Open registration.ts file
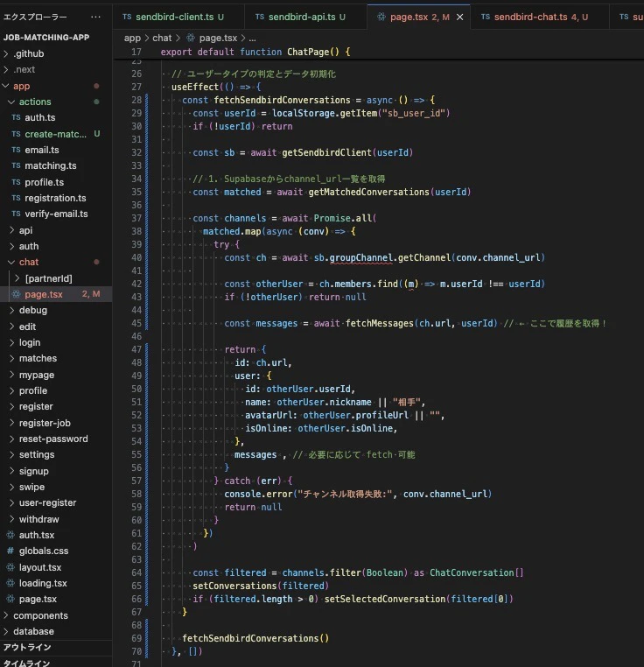Image resolution: width=644 pixels, height=667 pixels. point(56,198)
